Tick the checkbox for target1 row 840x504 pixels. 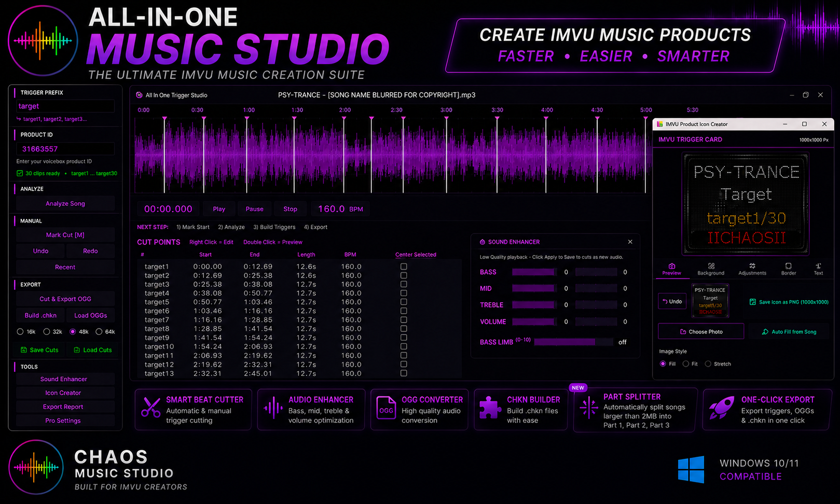(x=404, y=267)
